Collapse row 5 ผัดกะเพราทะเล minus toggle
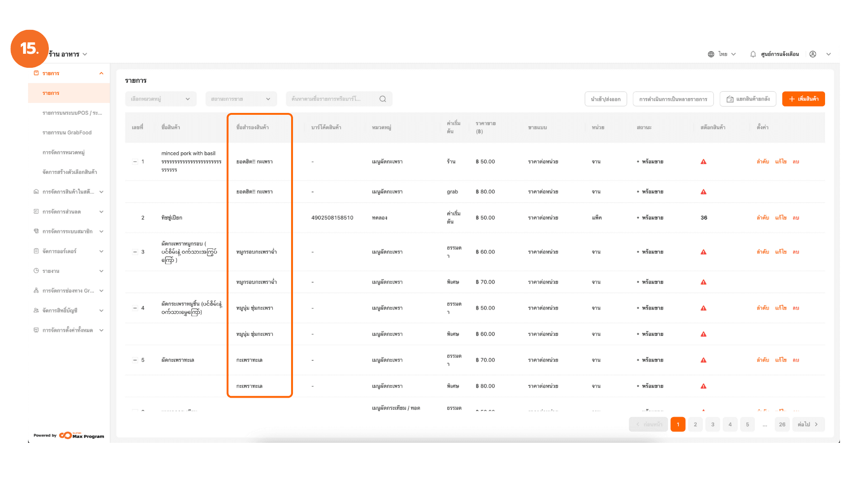 pos(135,360)
